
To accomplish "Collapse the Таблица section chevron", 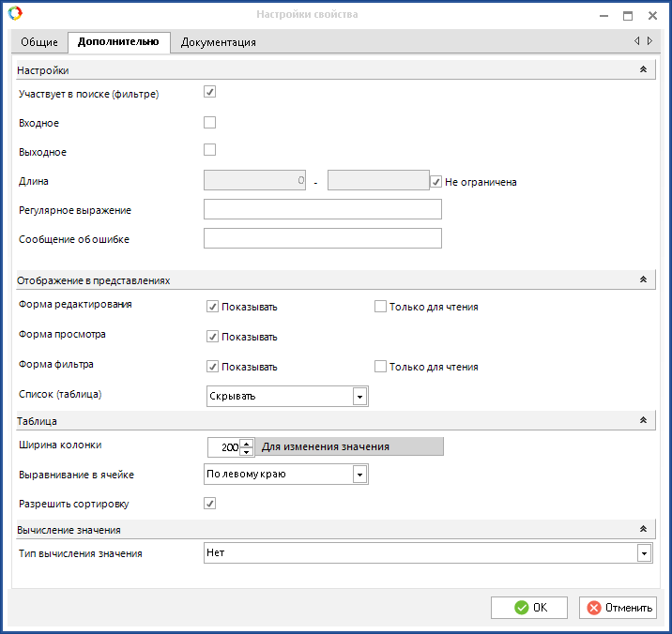I will click(643, 422).
